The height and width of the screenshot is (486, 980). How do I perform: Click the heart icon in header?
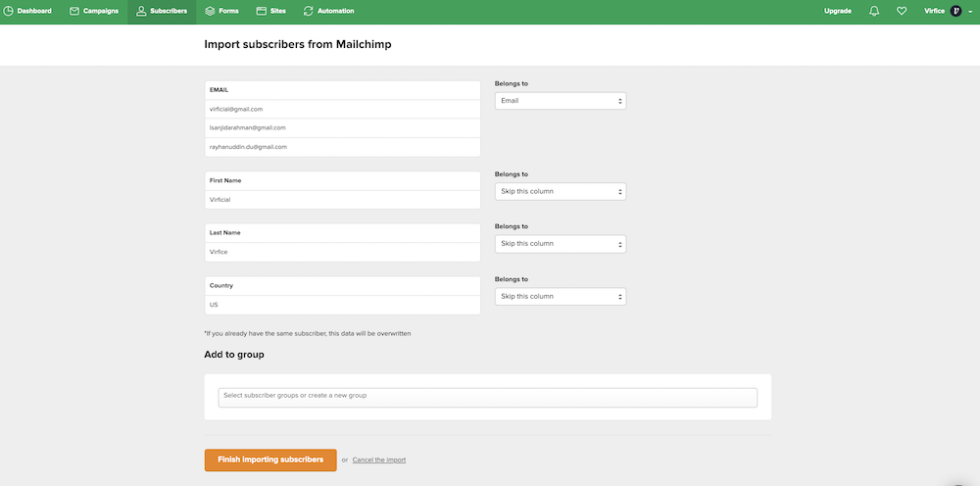(x=902, y=11)
